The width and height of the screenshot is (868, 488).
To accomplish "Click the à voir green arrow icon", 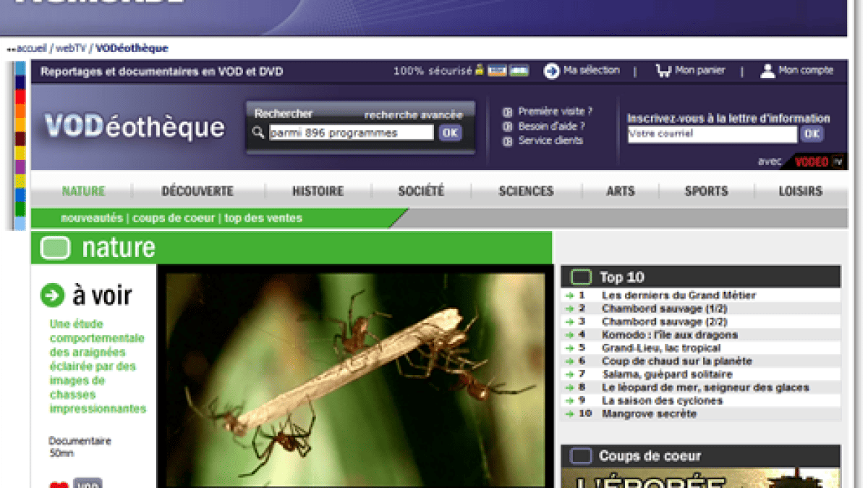I will [53, 295].
